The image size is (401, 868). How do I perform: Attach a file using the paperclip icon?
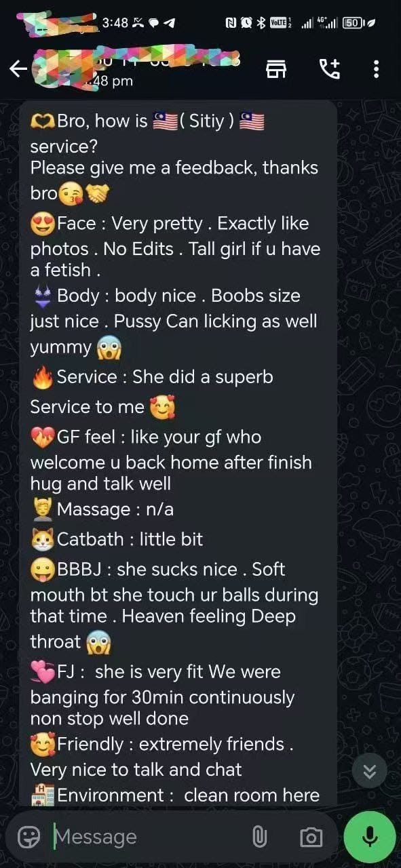[x=260, y=837]
